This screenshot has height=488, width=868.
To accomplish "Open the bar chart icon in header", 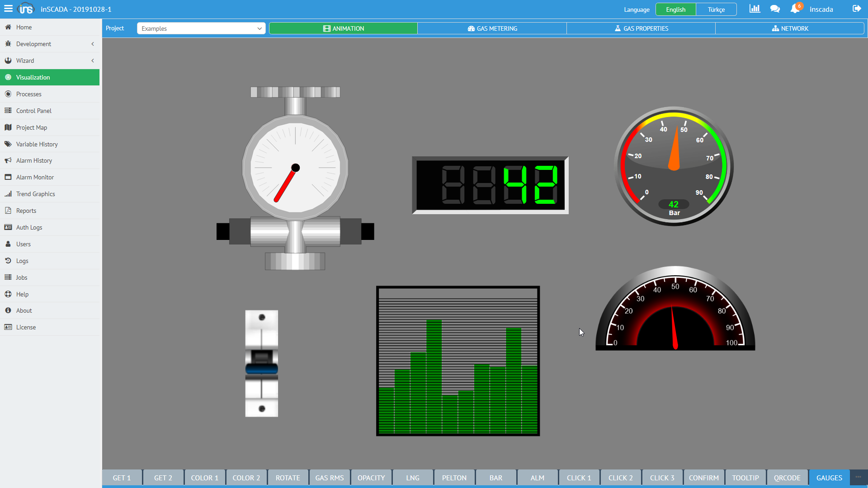I will (755, 9).
